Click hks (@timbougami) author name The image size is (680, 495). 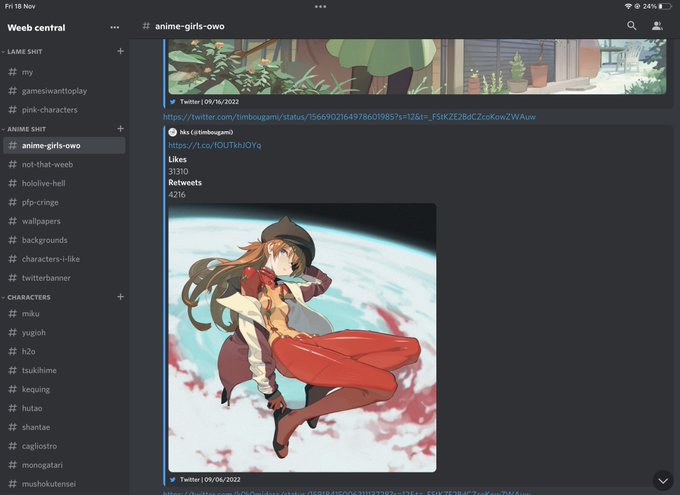point(206,132)
